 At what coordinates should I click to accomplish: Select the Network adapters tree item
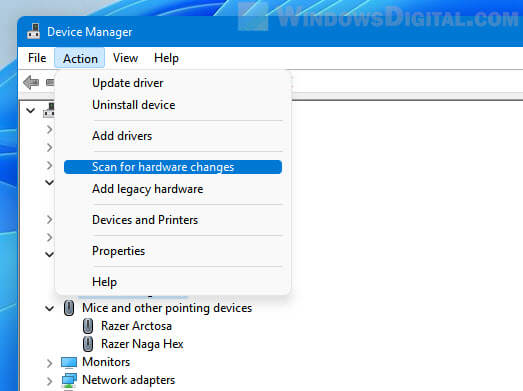128,380
